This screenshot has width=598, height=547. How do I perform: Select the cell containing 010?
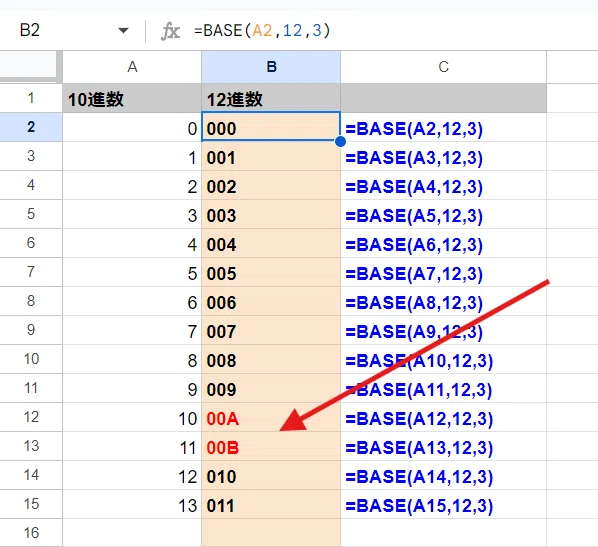271,475
